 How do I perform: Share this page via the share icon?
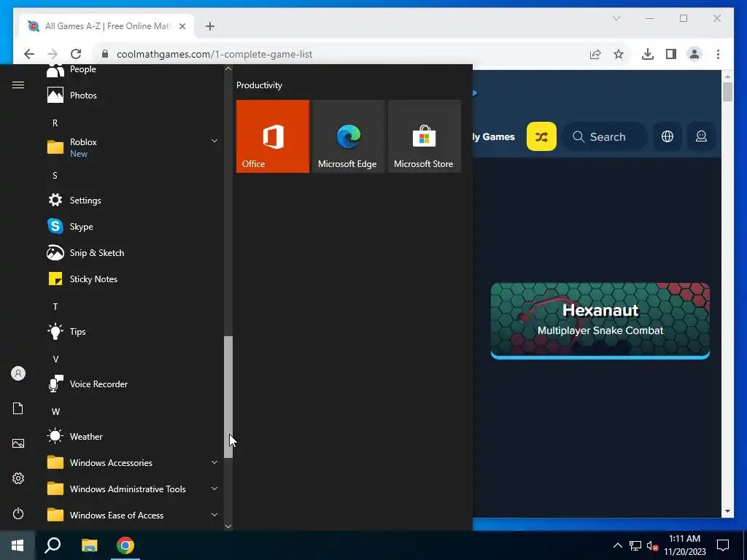595,54
